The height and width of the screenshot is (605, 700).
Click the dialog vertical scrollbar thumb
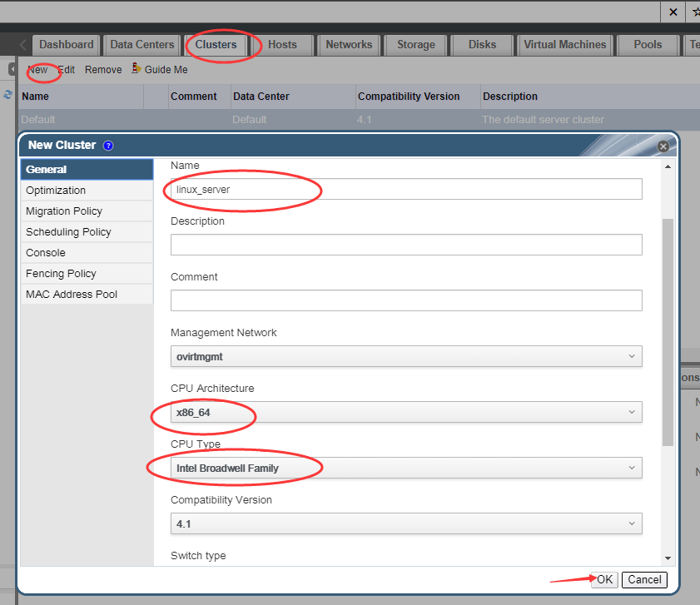click(668, 332)
